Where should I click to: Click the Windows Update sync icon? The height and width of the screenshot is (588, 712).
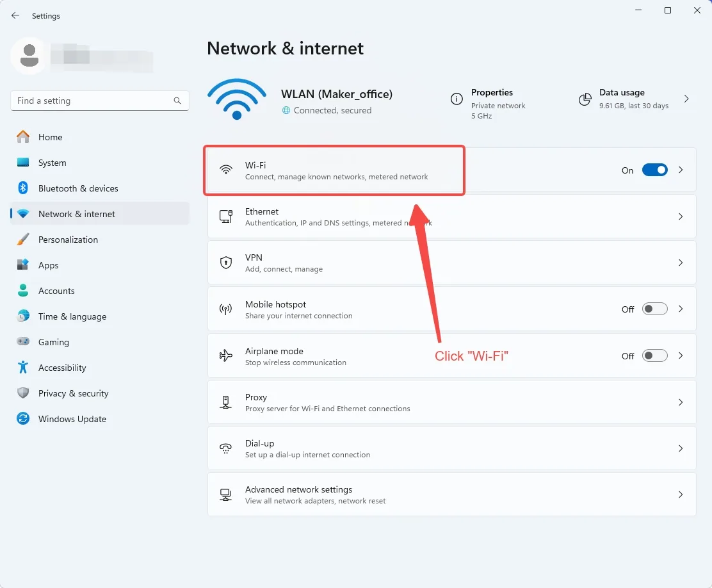(23, 418)
